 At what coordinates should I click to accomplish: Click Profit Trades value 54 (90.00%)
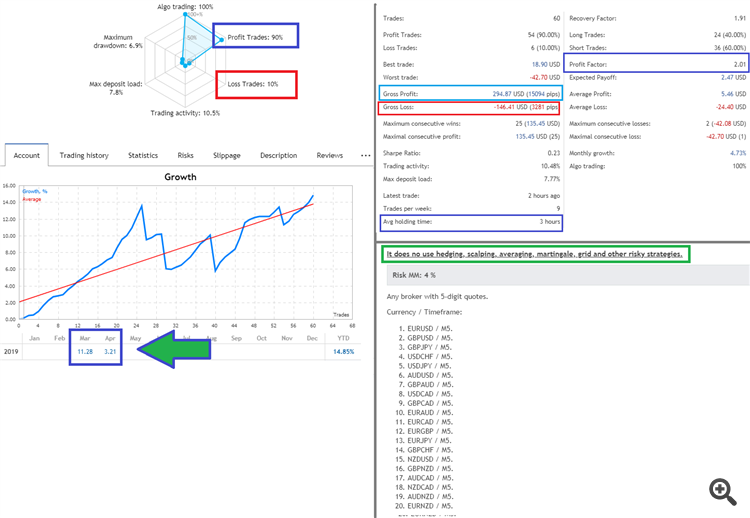coord(544,35)
